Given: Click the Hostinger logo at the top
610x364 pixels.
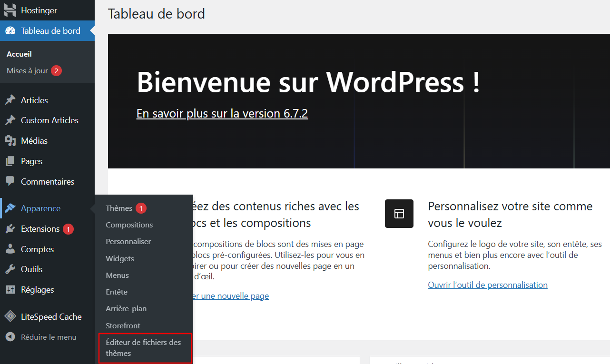Looking at the screenshot, I should click(x=10, y=10).
